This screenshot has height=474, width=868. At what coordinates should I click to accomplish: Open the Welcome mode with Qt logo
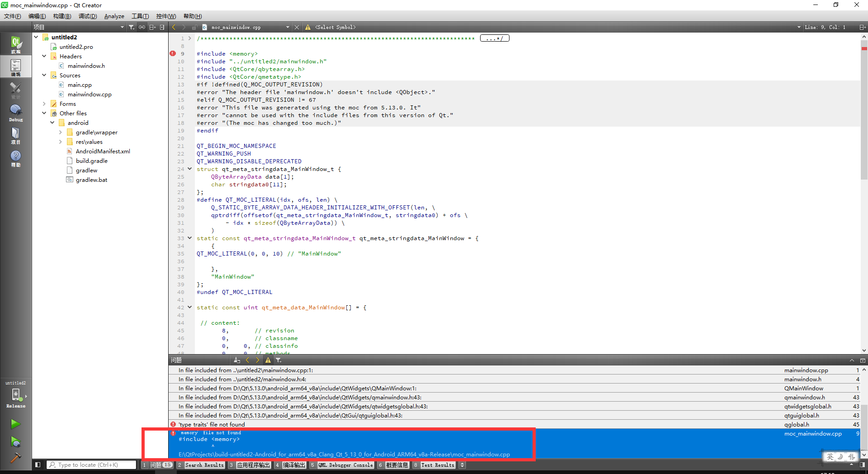(16, 44)
